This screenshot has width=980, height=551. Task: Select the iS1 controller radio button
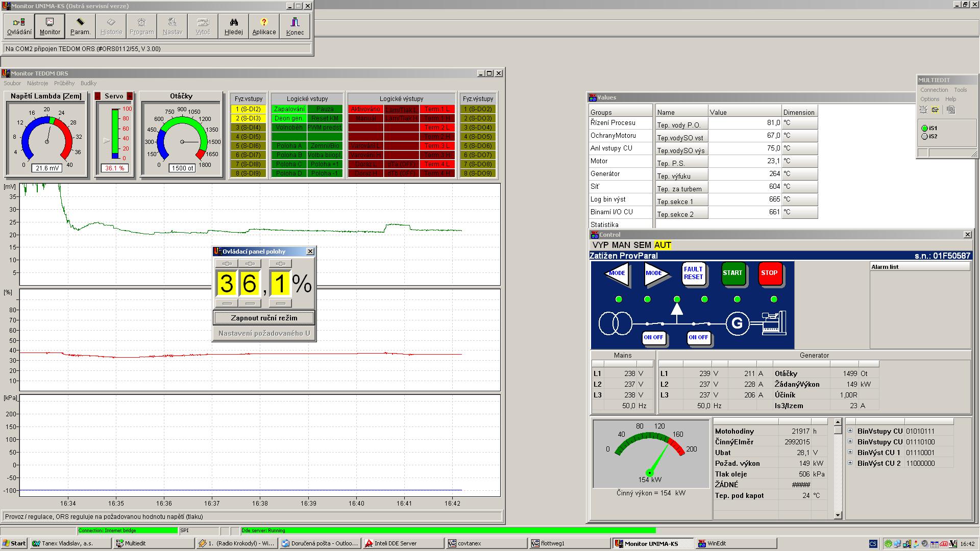coord(924,129)
